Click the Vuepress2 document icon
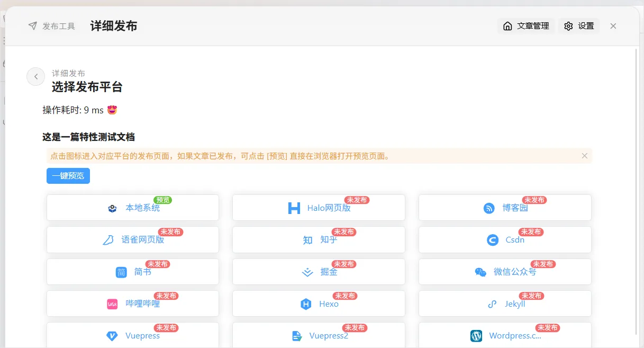The height and width of the screenshot is (348, 644). (x=296, y=336)
